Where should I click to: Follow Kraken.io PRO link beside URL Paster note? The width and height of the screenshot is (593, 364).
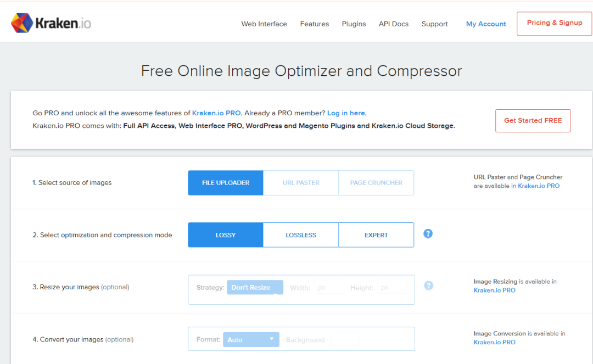click(539, 186)
